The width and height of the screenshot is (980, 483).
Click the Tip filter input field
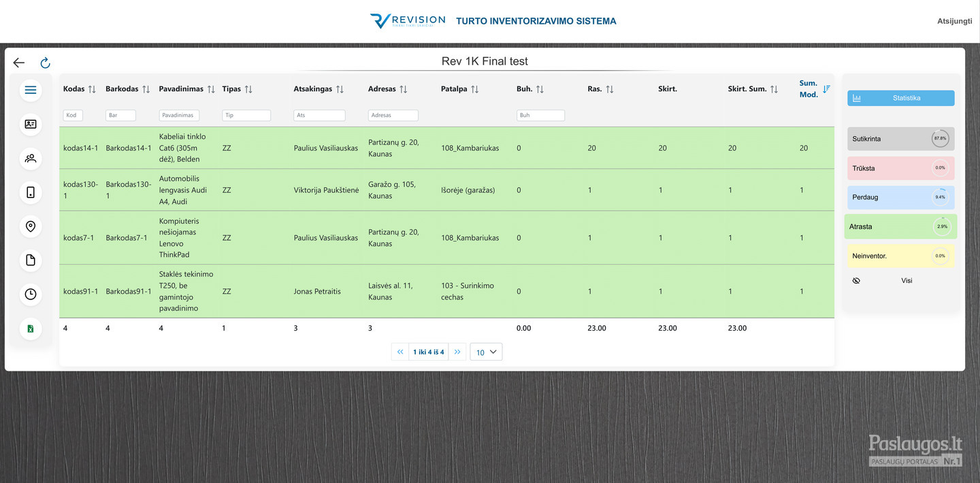[x=246, y=116]
